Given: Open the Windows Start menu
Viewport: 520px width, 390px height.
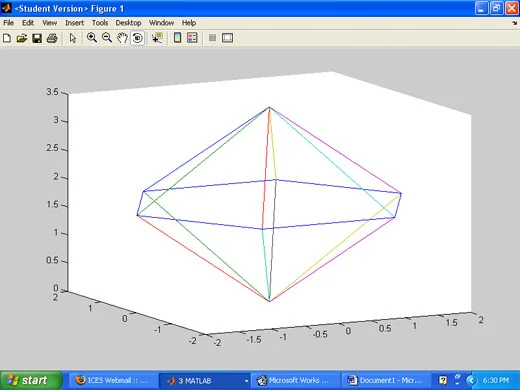Looking at the screenshot, I should point(31,380).
